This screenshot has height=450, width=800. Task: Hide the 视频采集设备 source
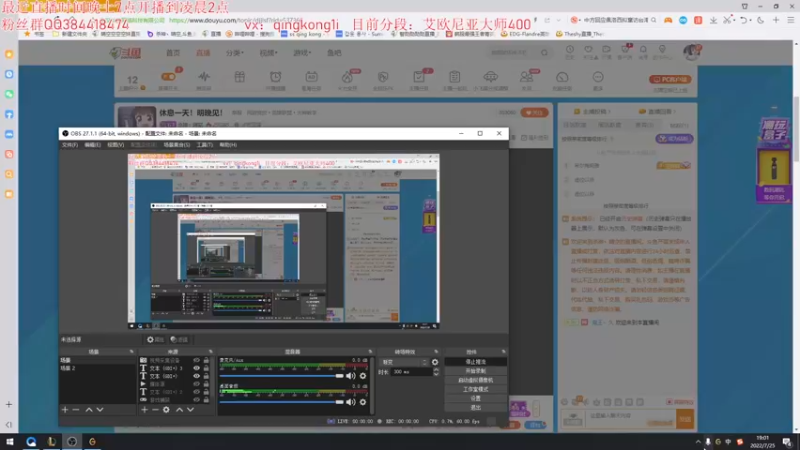196,360
